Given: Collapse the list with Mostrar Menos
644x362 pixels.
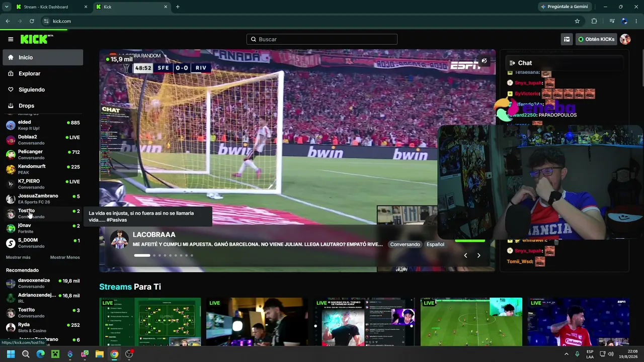Looking at the screenshot, I should [65, 257].
